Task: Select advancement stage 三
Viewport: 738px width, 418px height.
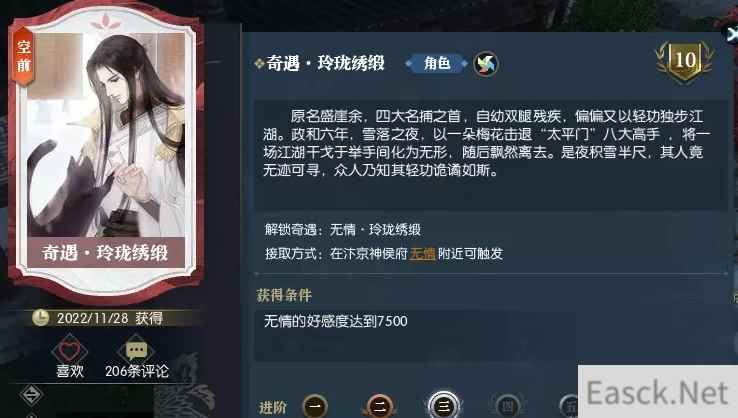Action: tap(443, 405)
